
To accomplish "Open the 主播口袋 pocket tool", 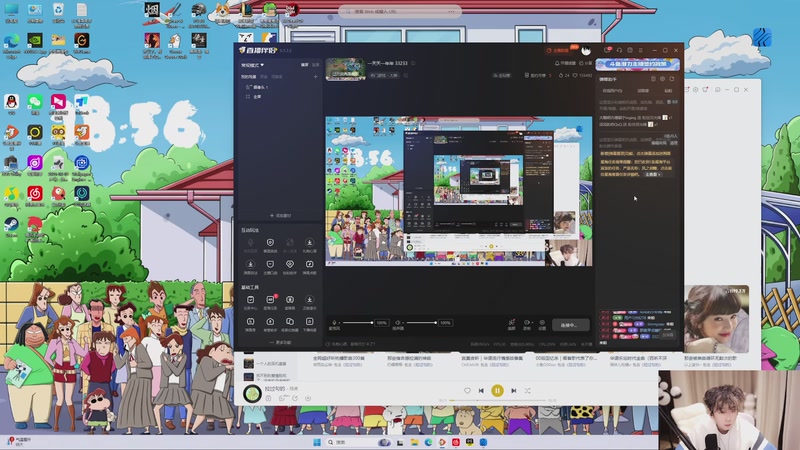I will [x=270, y=266].
